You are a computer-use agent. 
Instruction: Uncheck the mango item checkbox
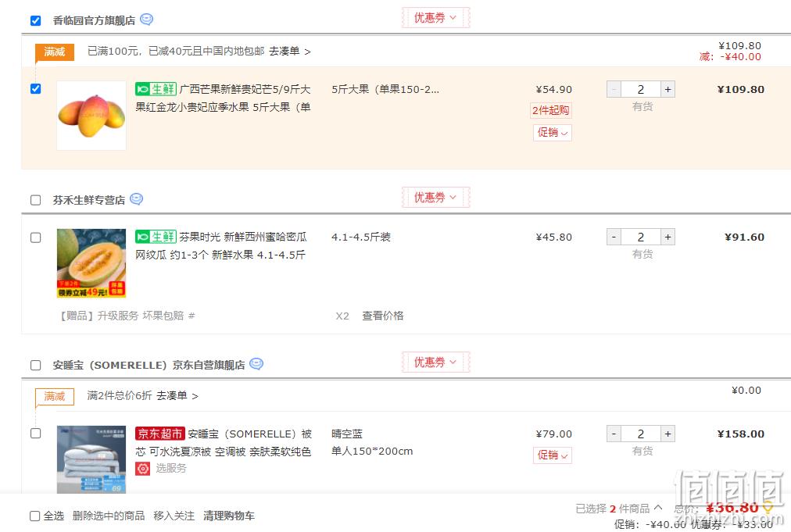(35, 89)
